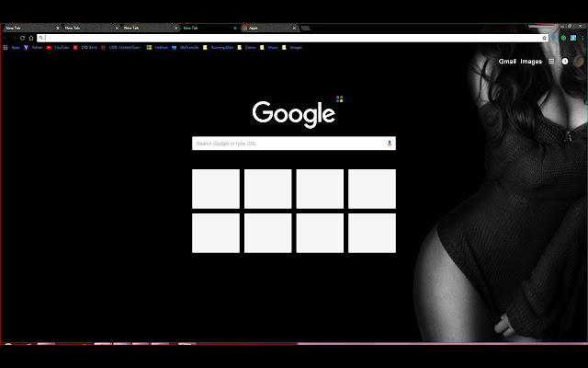Switch to the Apps tab

click(268, 29)
